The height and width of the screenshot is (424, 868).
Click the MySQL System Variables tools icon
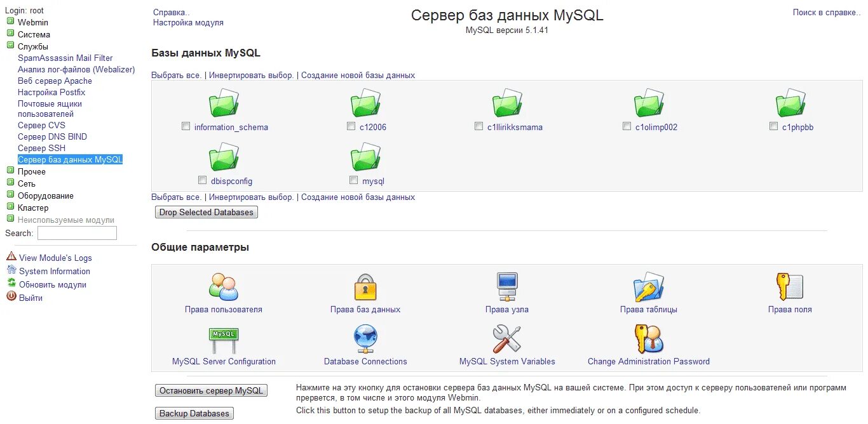[x=507, y=340]
